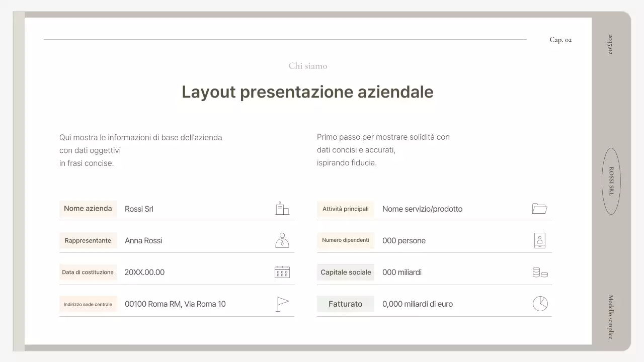Image resolution: width=644 pixels, height=362 pixels.
Task: Click the Cap. 02 chapter marker
Action: [x=560, y=40]
